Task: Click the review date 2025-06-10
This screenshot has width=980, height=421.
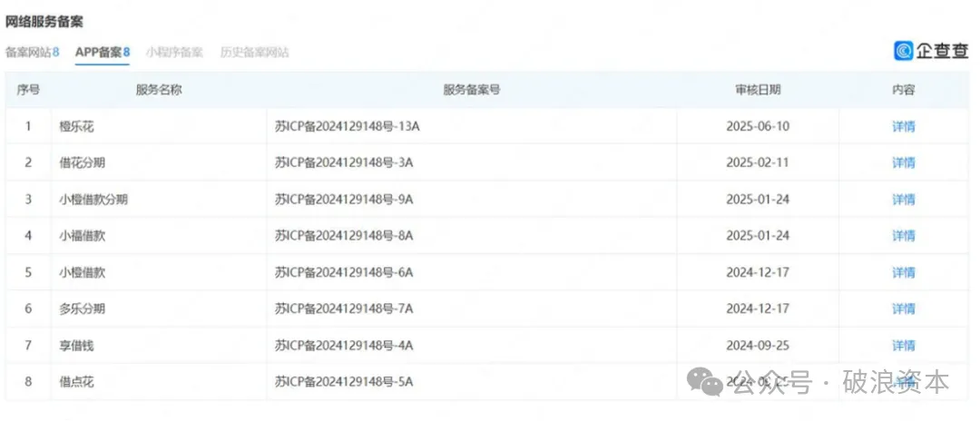Action: pos(758,126)
